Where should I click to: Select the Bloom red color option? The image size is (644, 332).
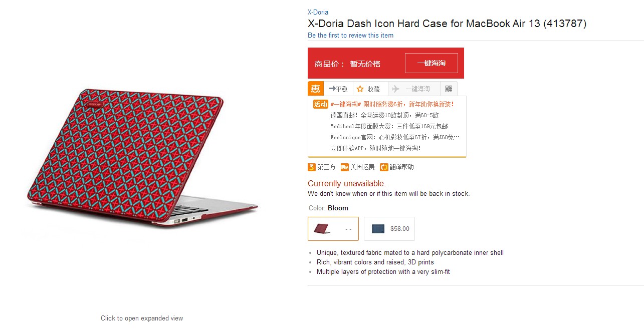(333, 229)
